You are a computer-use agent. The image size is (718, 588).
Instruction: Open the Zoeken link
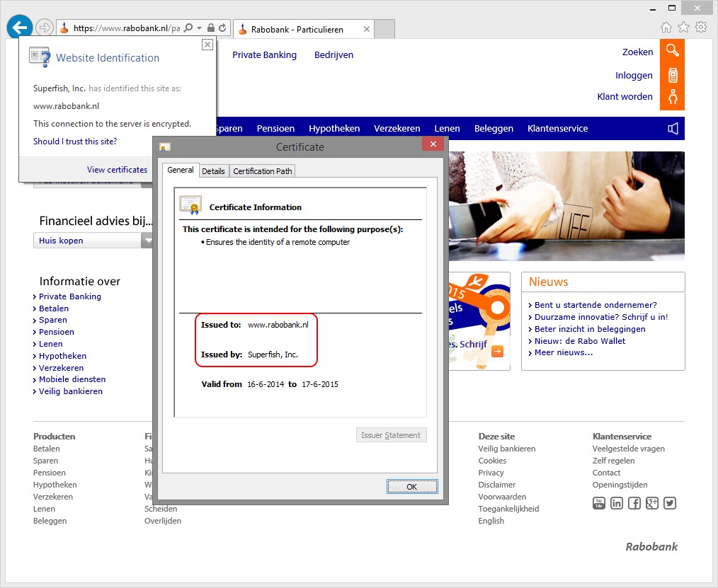pyautogui.click(x=637, y=52)
